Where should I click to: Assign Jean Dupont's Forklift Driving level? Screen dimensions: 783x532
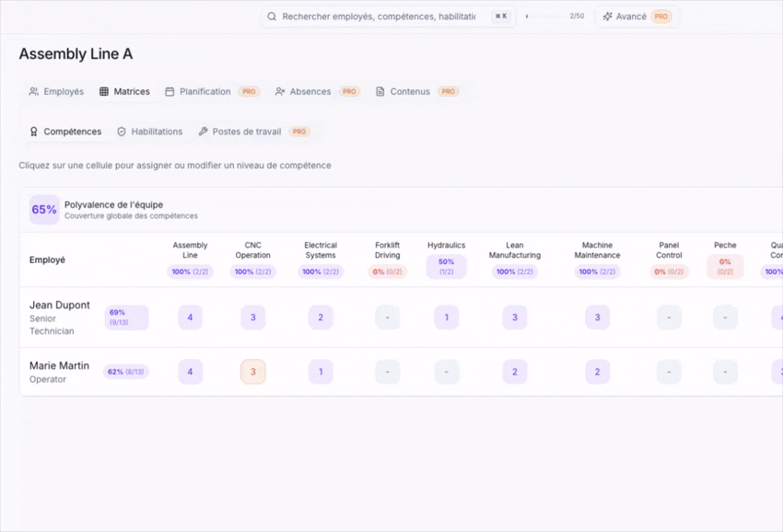pos(388,318)
